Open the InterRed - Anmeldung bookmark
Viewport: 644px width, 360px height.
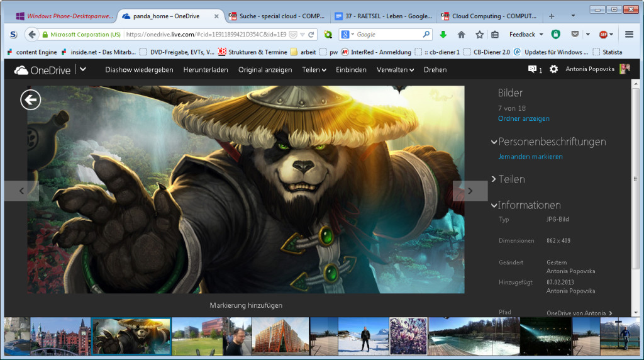pyautogui.click(x=376, y=52)
